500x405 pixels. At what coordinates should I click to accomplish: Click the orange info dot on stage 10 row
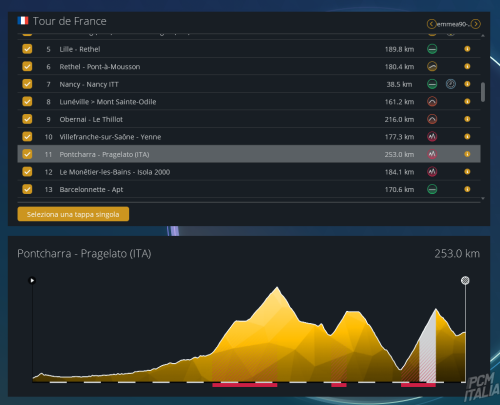pyautogui.click(x=467, y=136)
